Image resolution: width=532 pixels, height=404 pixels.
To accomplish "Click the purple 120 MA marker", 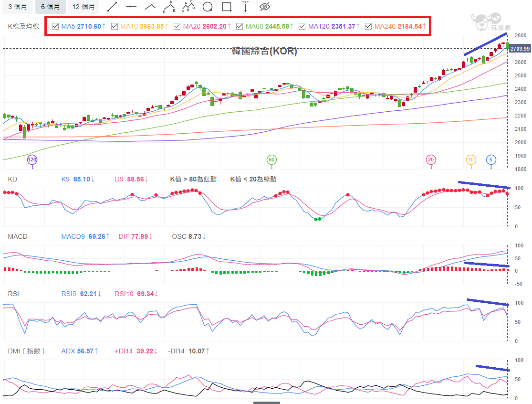I will click(32, 160).
